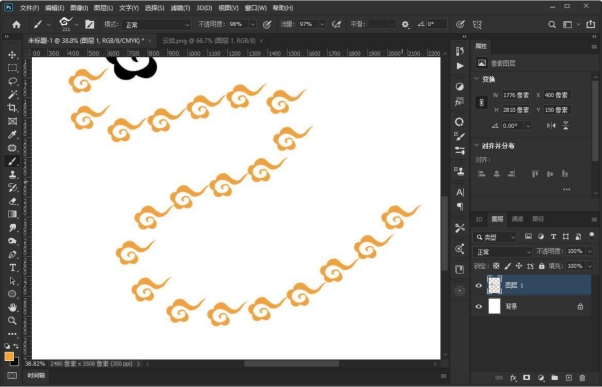Select the Lasso tool

(x=12, y=81)
